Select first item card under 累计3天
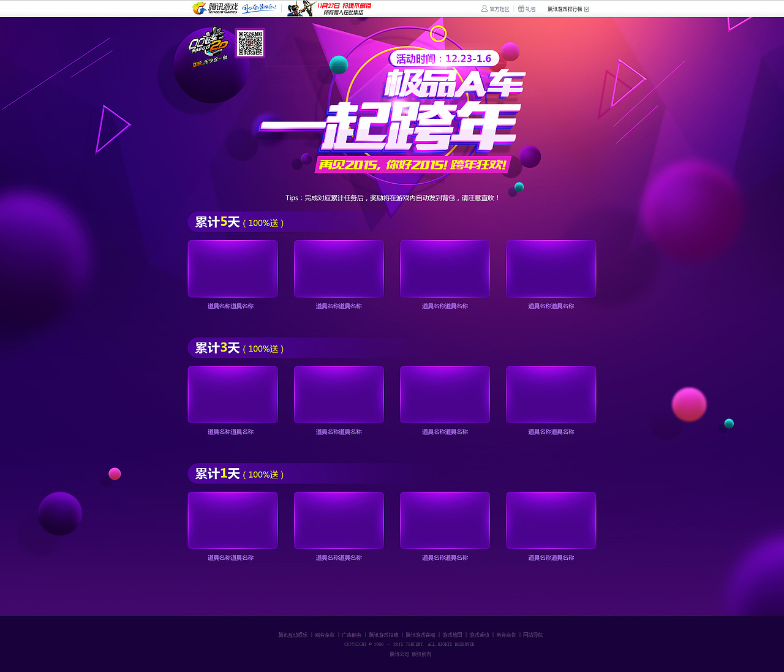This screenshot has height=672, width=784. [233, 395]
